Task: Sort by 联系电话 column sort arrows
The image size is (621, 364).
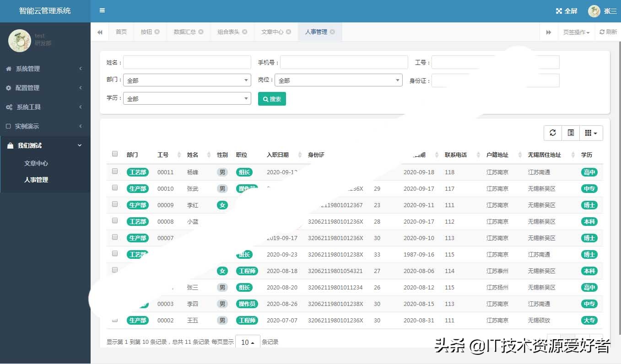Action: (479, 155)
